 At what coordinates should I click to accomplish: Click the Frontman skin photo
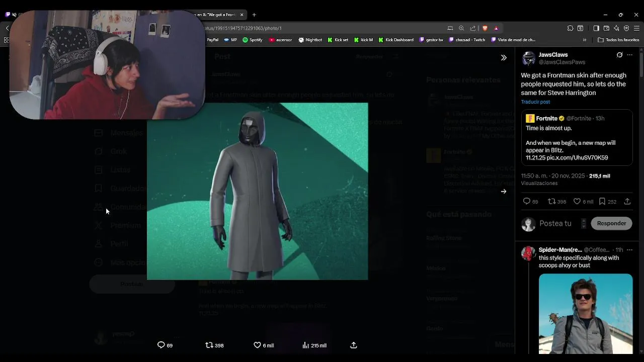click(x=257, y=191)
